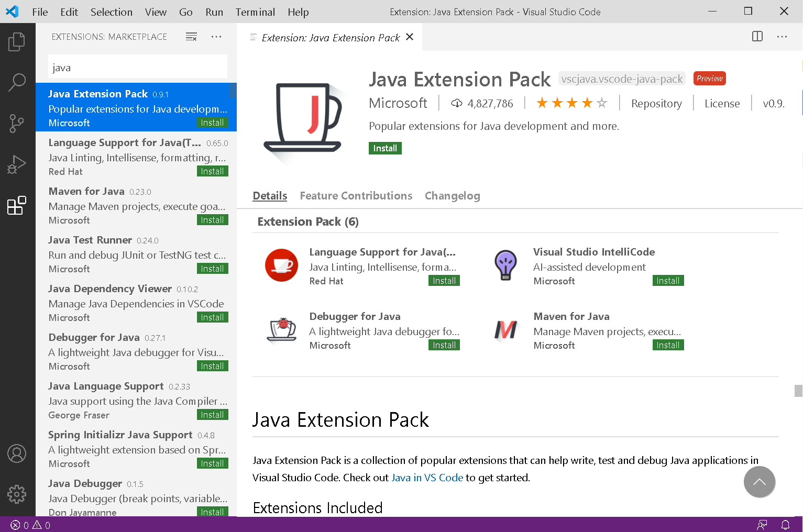Open the Run menu
Image resolution: width=803 pixels, height=532 pixels.
pyautogui.click(x=214, y=12)
